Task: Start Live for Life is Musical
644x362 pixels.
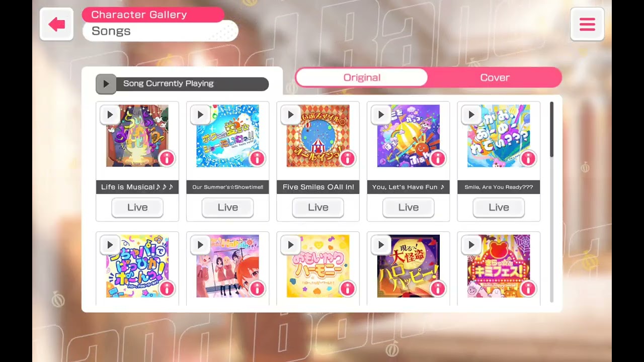Action: point(137,207)
